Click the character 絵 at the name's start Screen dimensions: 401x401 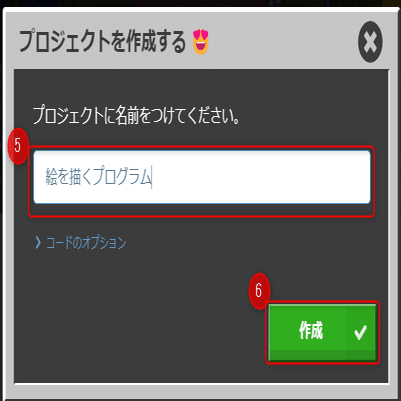[x=51, y=177]
